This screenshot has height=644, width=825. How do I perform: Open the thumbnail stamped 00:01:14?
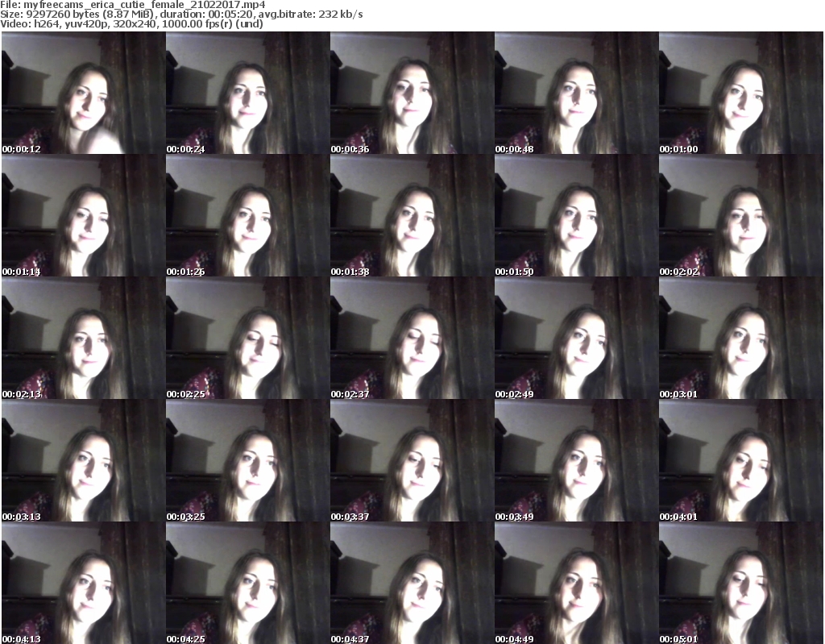pos(84,215)
